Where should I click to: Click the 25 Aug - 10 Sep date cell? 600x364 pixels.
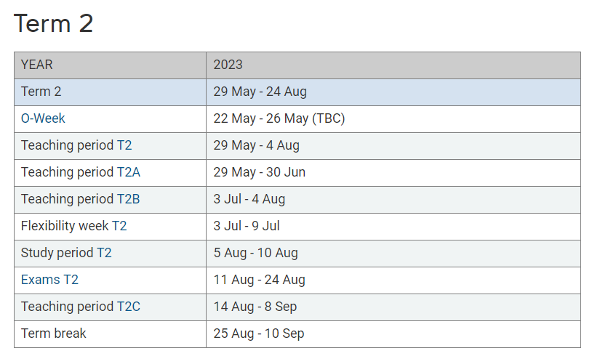click(x=393, y=333)
